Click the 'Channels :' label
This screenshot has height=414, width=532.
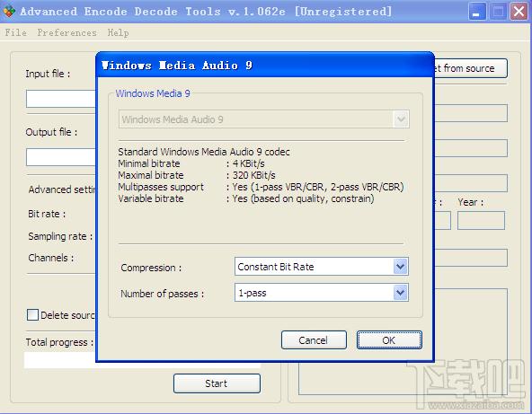coord(51,258)
